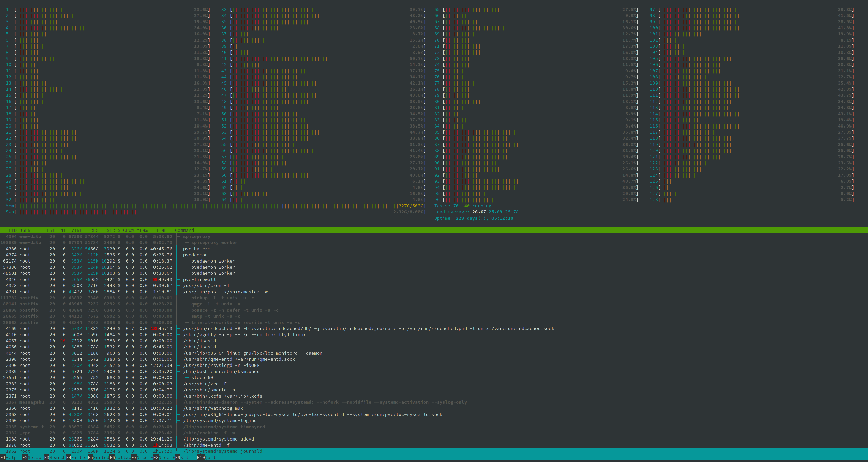
Task: Click F8 Nice plus to raise niceness
Action: pyautogui.click(x=165, y=458)
